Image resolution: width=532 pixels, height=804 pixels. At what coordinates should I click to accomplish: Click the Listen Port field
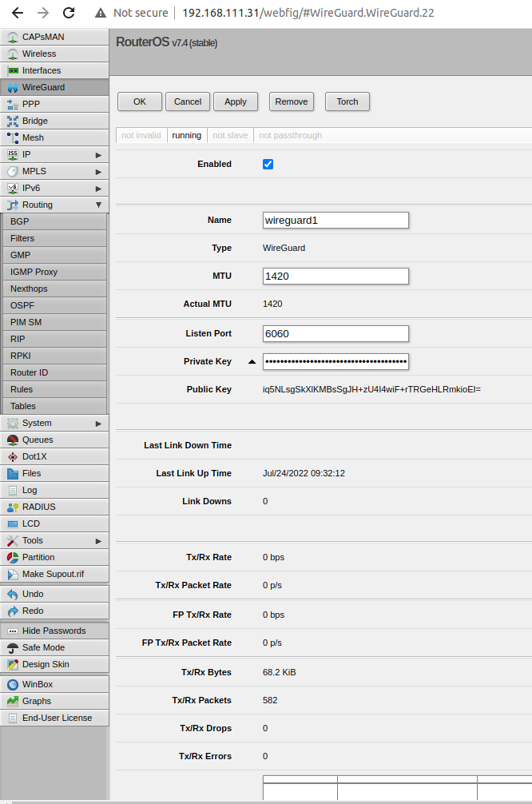pos(335,334)
